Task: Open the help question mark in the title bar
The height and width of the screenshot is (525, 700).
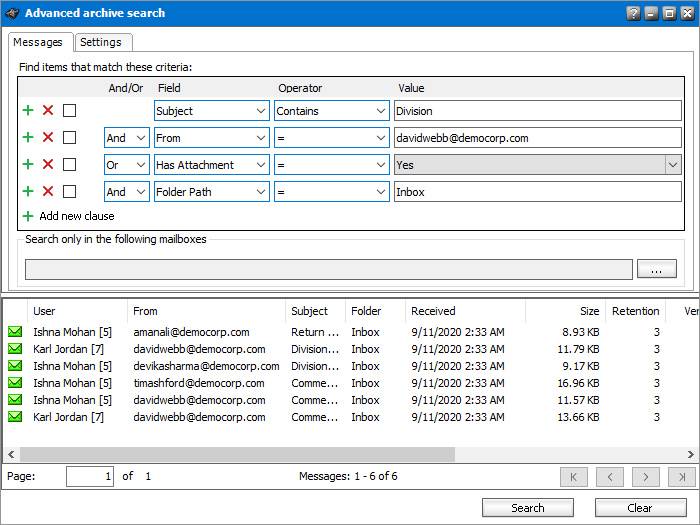Action: coord(633,13)
